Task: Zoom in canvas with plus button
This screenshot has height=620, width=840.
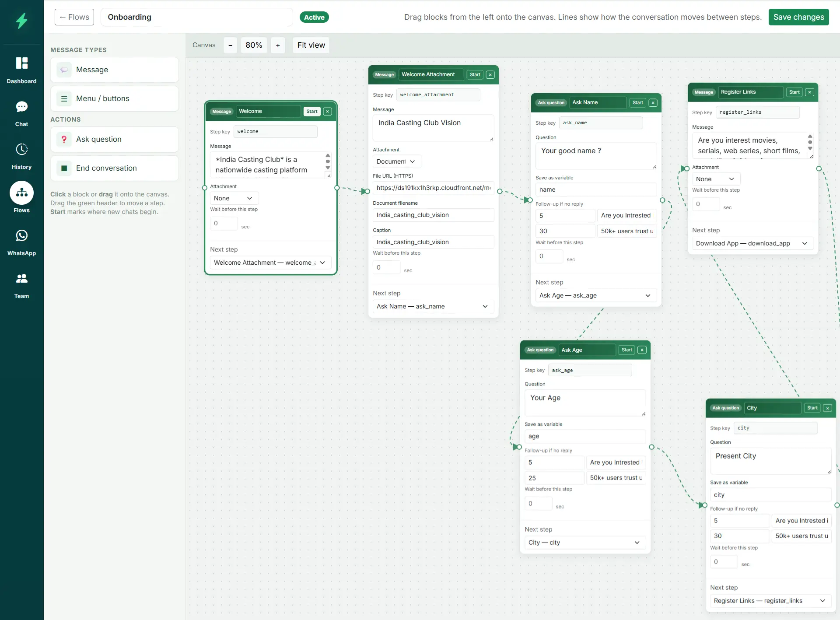Action: 278,46
